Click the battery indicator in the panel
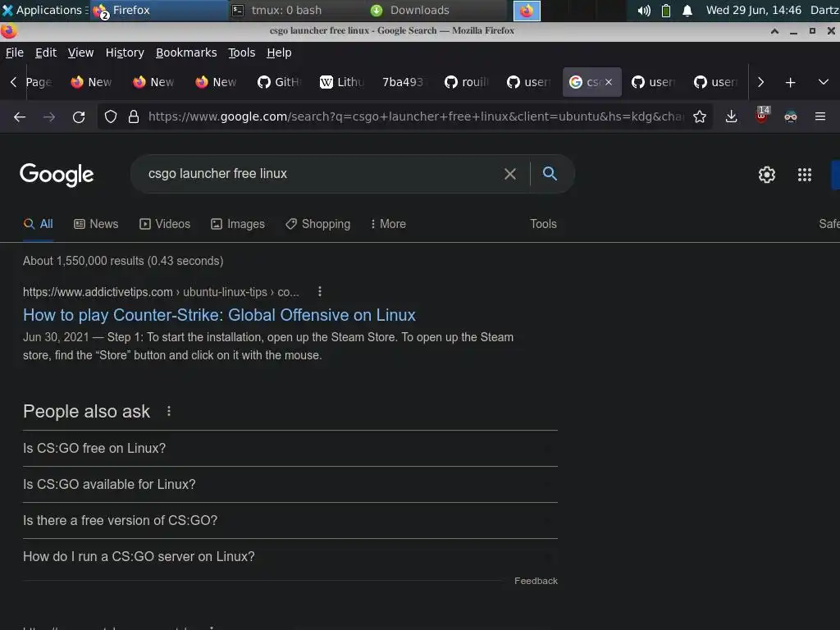Viewport: 840px width, 630px height. [666, 11]
